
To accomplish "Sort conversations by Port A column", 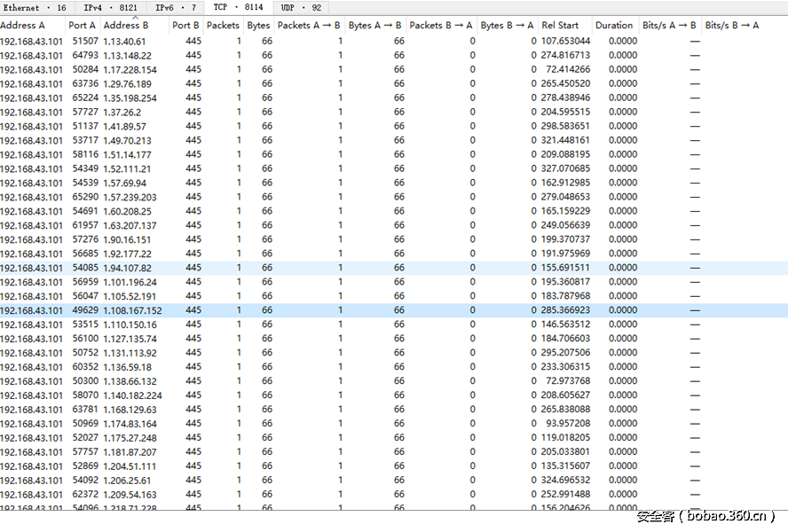I will click(82, 26).
